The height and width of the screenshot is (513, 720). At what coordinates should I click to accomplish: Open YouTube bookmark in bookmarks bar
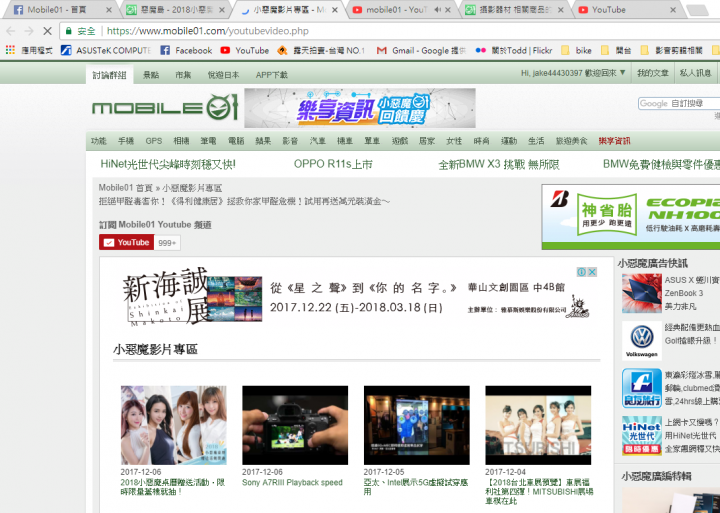245,51
